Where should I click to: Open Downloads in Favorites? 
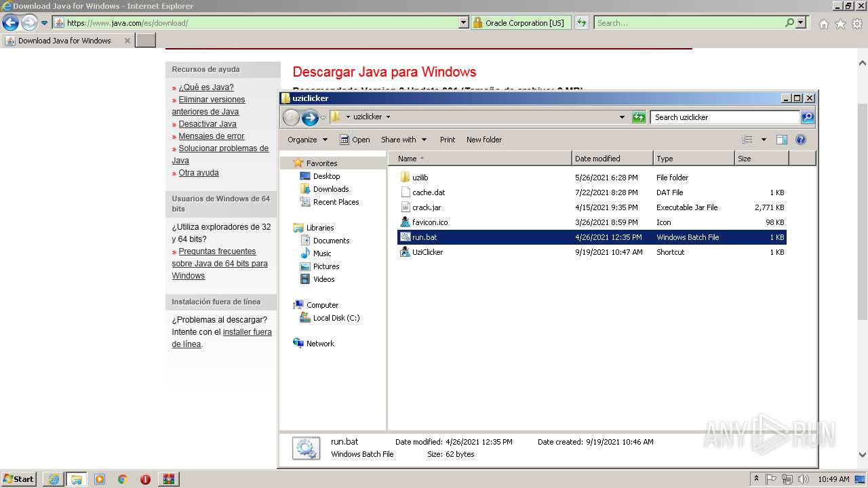[x=331, y=189]
